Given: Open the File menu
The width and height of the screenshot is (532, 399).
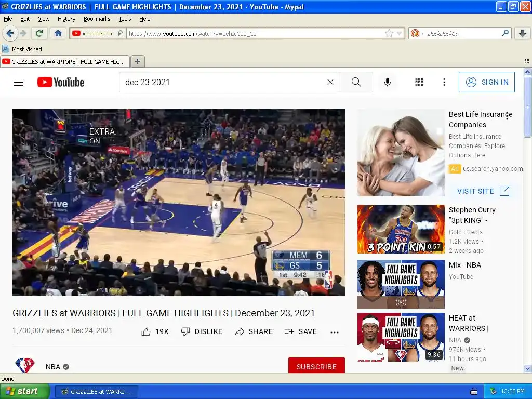Looking at the screenshot, I should (x=8, y=19).
